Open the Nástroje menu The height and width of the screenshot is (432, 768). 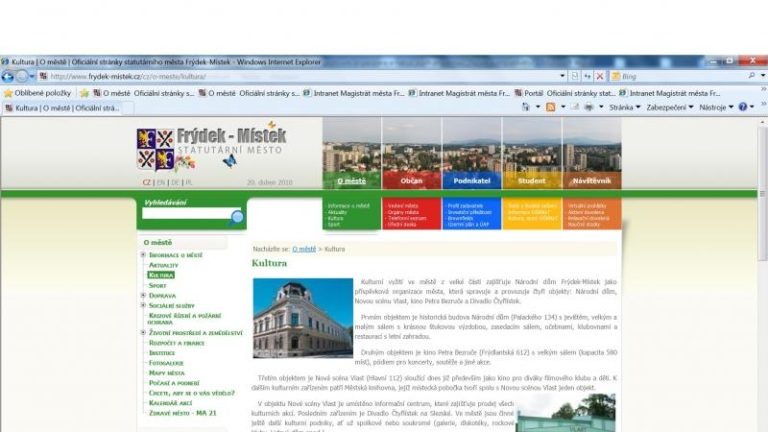click(716, 107)
